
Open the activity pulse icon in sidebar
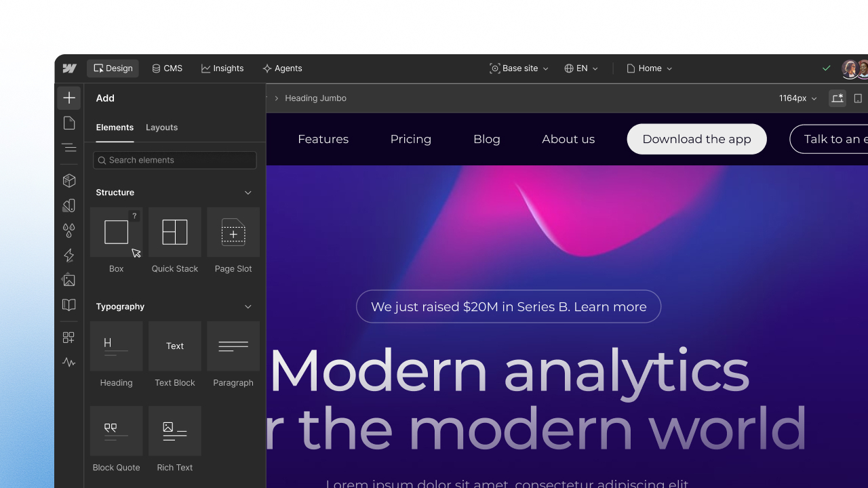coord(69,363)
